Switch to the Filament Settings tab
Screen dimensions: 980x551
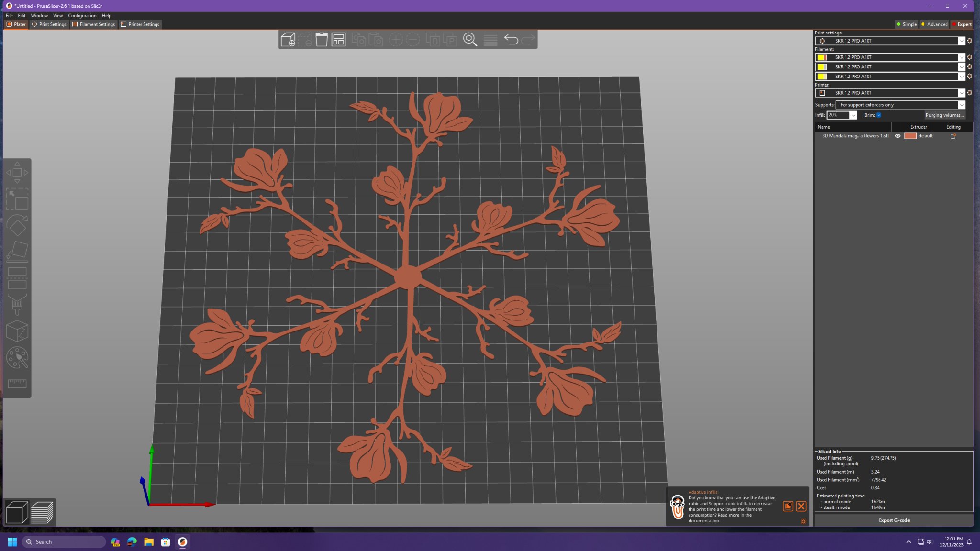point(94,24)
